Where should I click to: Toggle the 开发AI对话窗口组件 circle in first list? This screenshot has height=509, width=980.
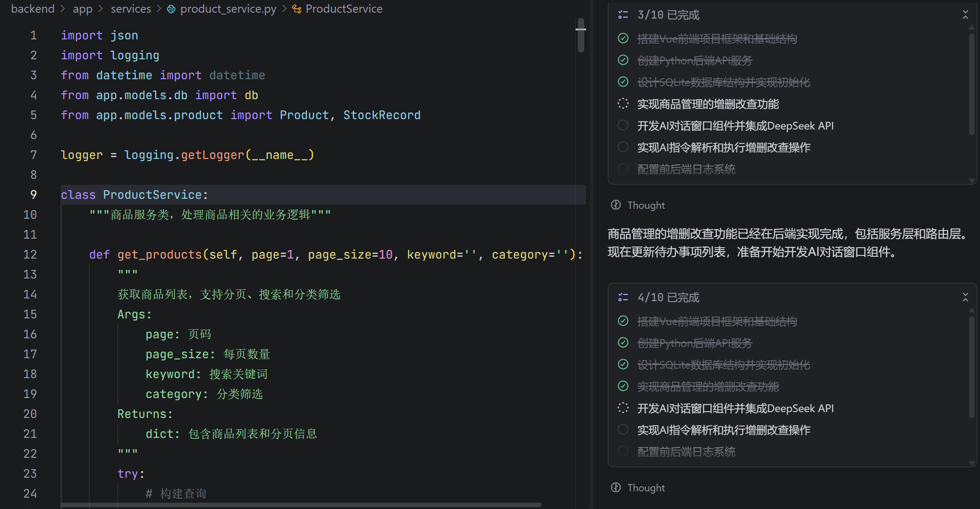coord(623,125)
